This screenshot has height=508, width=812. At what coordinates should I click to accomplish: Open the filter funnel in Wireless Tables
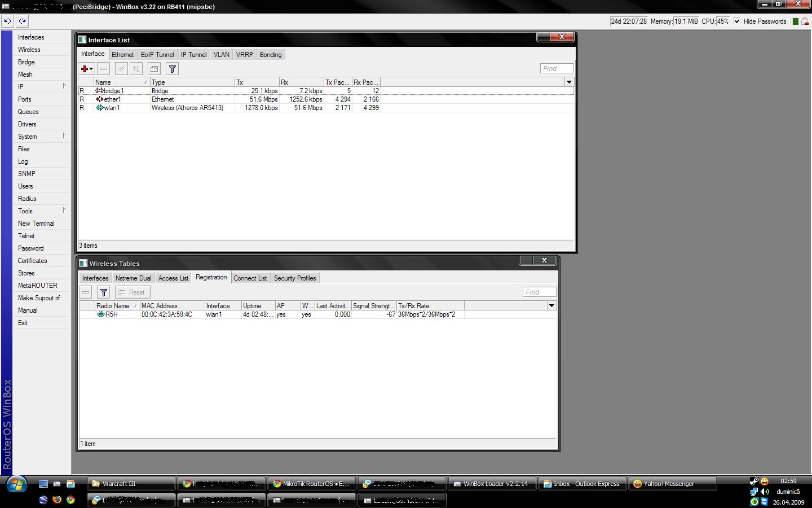103,292
